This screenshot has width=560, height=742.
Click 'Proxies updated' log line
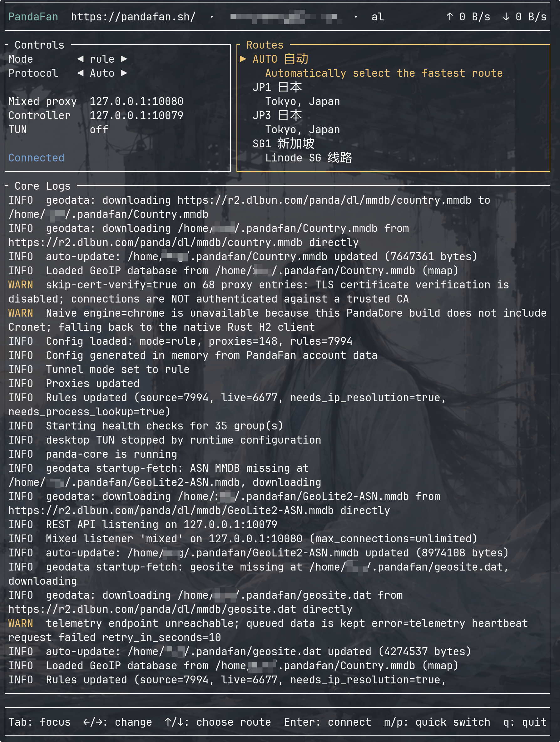pos(74,383)
